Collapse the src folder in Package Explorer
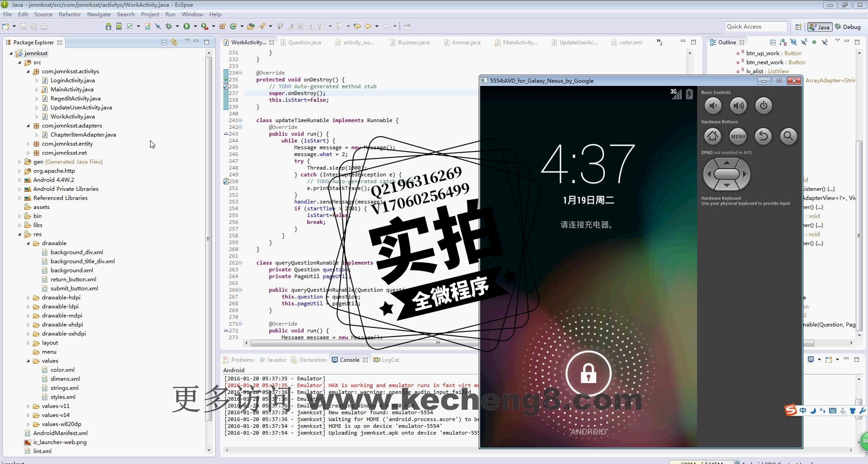This screenshot has height=464, width=868. 19,62
